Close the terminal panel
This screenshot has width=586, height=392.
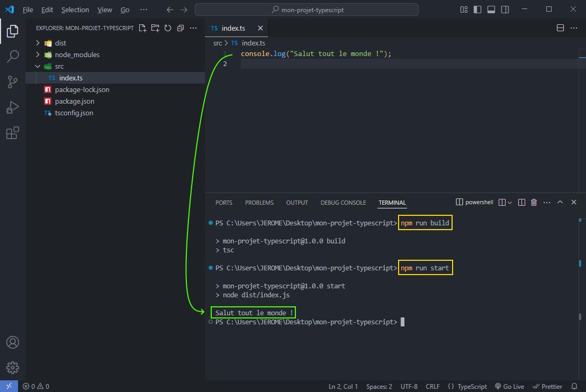574,202
